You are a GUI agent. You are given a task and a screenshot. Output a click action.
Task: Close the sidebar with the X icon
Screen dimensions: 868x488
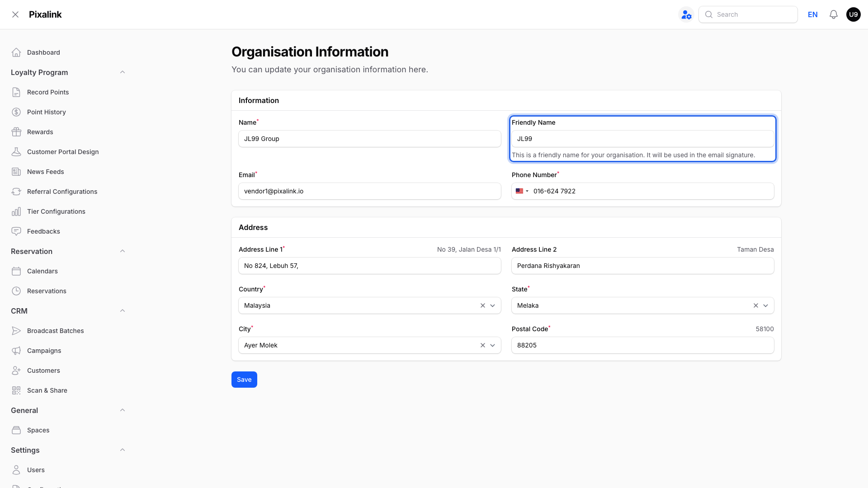[x=15, y=14]
